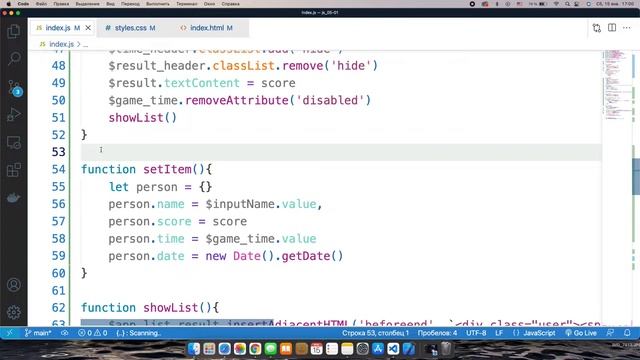Open the Code menu in the menu bar
640x360 pixels.
pyautogui.click(x=23, y=4)
